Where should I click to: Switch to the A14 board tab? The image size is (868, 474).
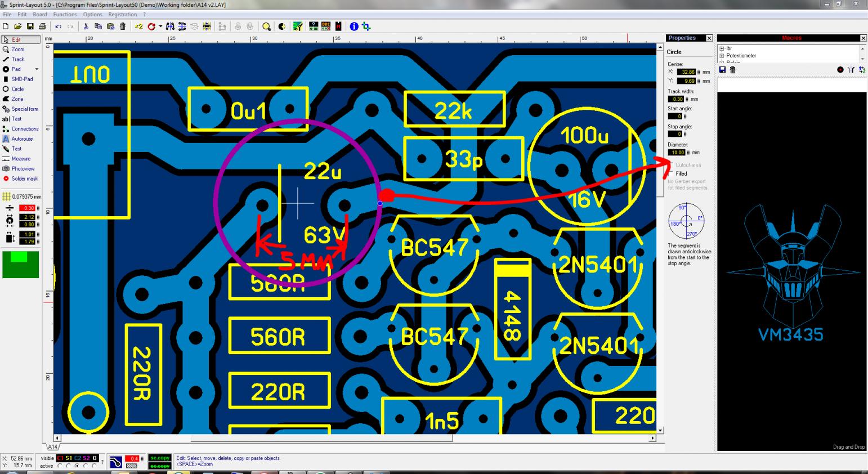52,446
